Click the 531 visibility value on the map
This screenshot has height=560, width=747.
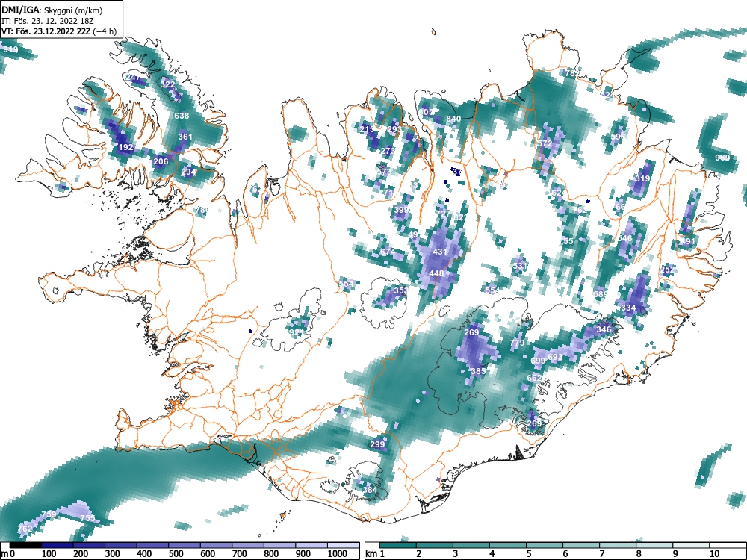point(520,266)
